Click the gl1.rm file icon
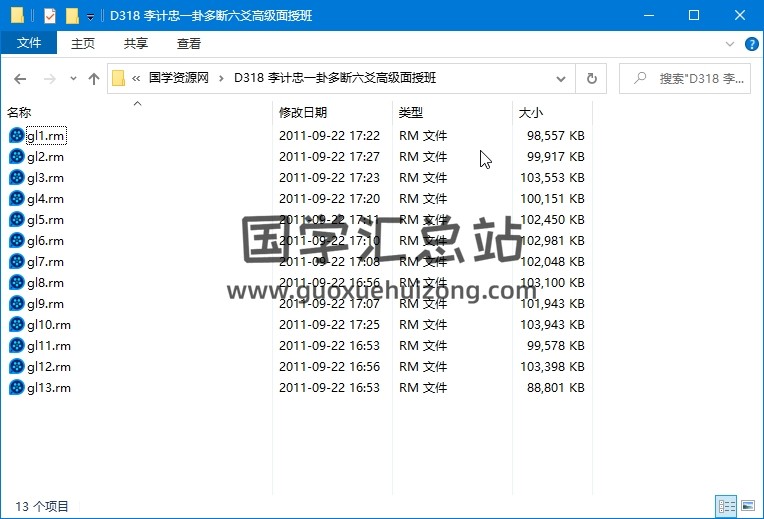Screen dimensions: 764x519 [x=16, y=135]
